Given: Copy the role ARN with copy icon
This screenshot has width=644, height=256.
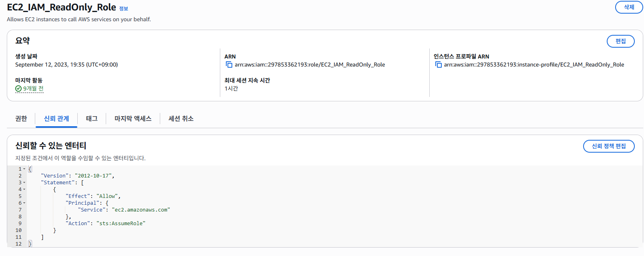Looking at the screenshot, I should [229, 65].
